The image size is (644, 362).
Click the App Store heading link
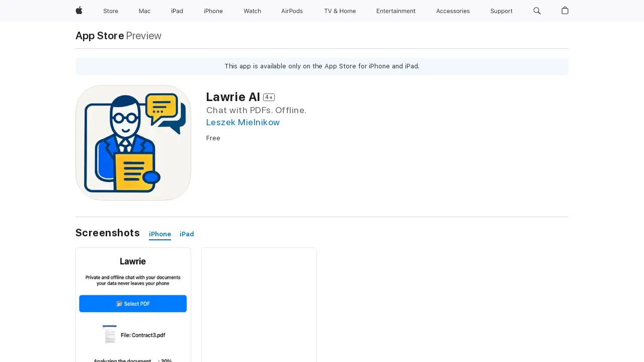tap(100, 36)
